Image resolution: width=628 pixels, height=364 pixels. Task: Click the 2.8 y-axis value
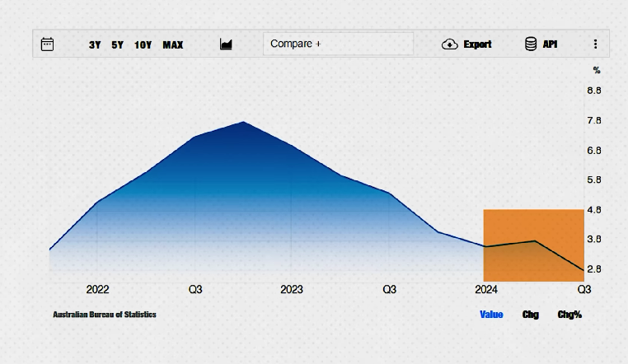click(594, 268)
